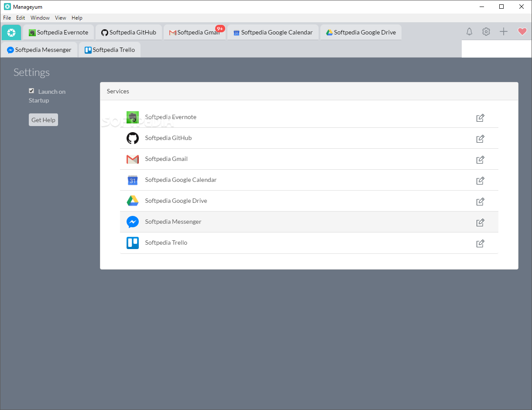Minimize the Manageyum window
532x410 pixels.
click(x=482, y=7)
